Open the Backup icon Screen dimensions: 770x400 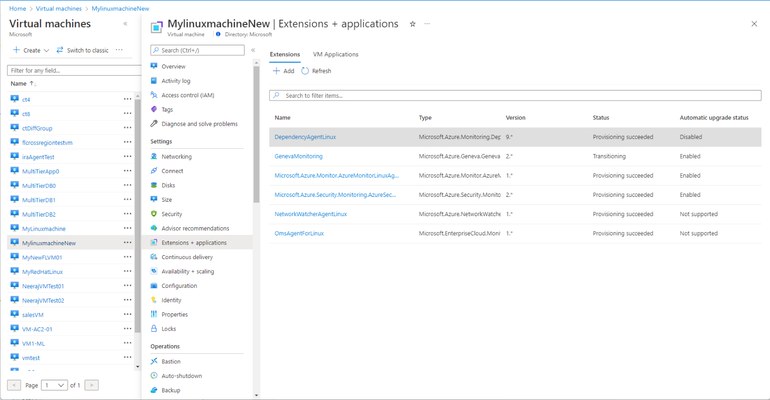[x=154, y=390]
